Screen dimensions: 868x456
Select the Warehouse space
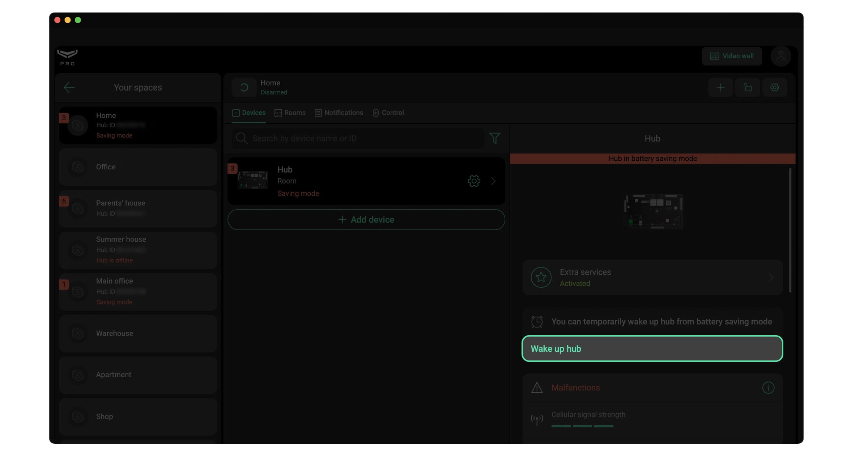(x=138, y=333)
